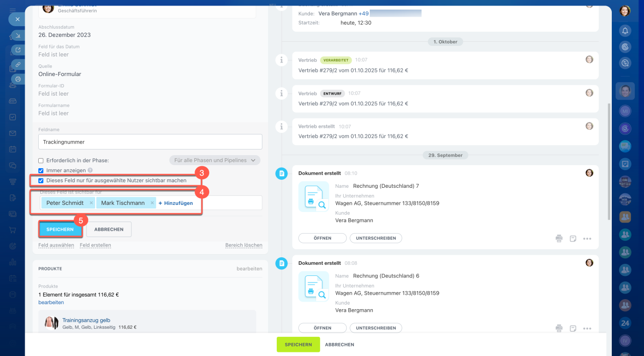644x356 pixels.
Task: Remove Peter Schmidt from visible users
Action: coord(91,203)
